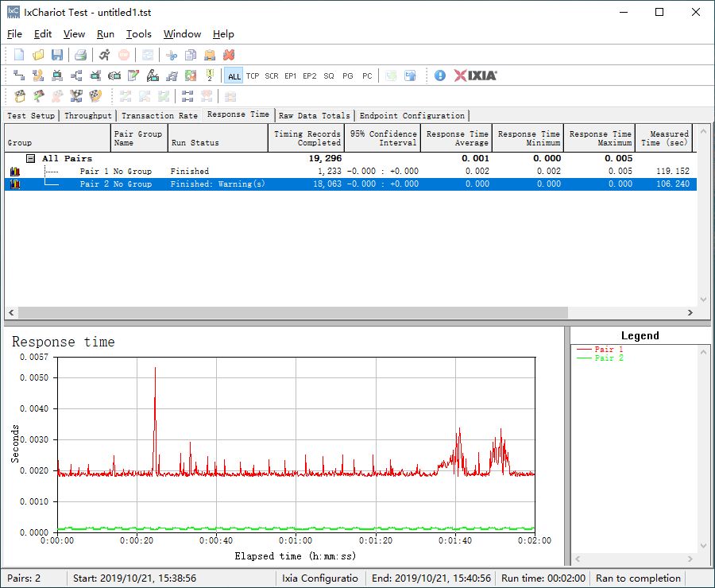Open the View menu
Viewport: 715px width, 588px height.
click(x=75, y=34)
